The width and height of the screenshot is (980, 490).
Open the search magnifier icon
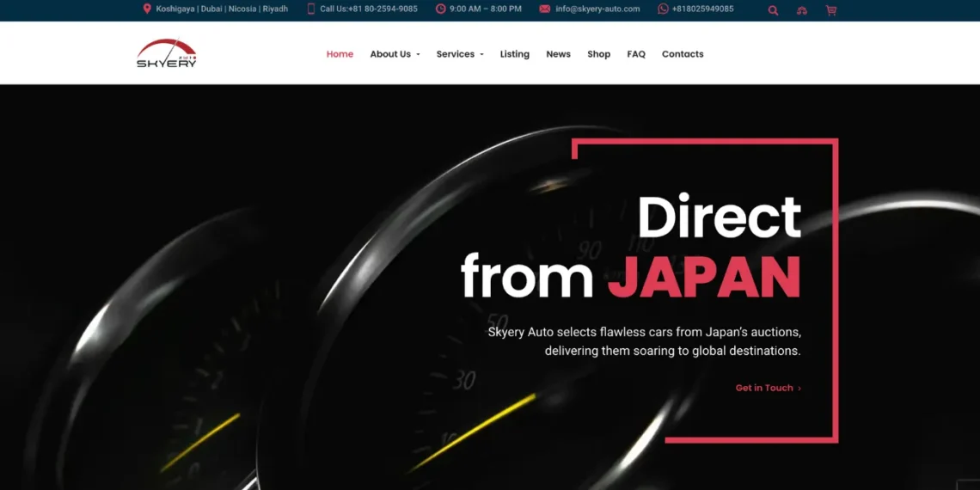(x=773, y=10)
